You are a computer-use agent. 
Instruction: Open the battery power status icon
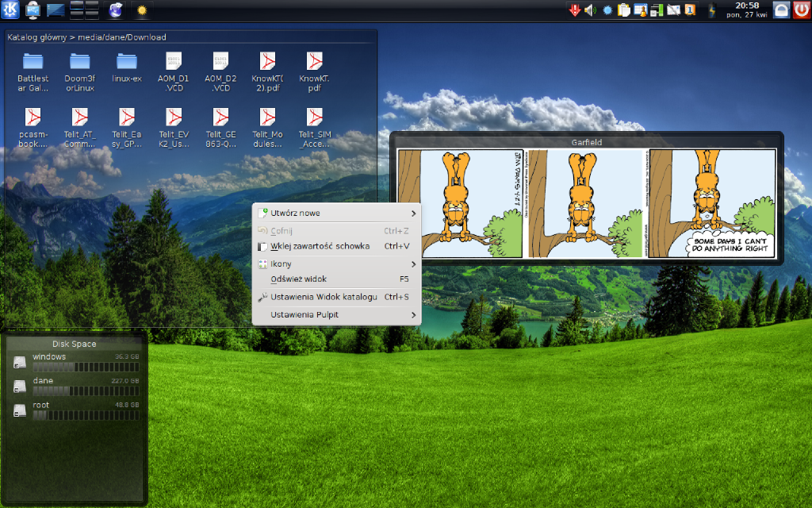(x=713, y=10)
